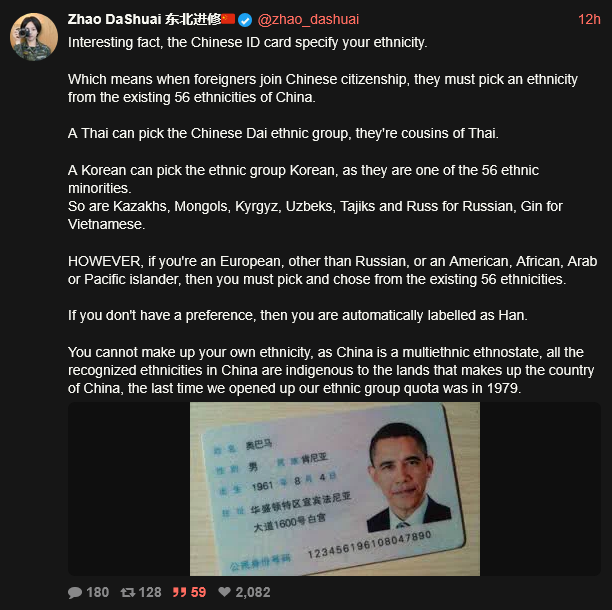Click the red quote marks icon
The height and width of the screenshot is (610, 612).
click(180, 592)
